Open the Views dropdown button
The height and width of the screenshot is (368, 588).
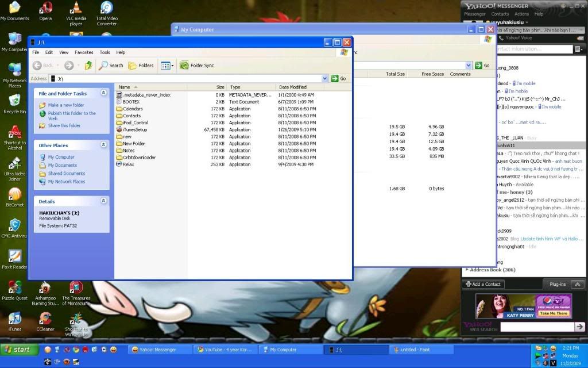click(167, 66)
